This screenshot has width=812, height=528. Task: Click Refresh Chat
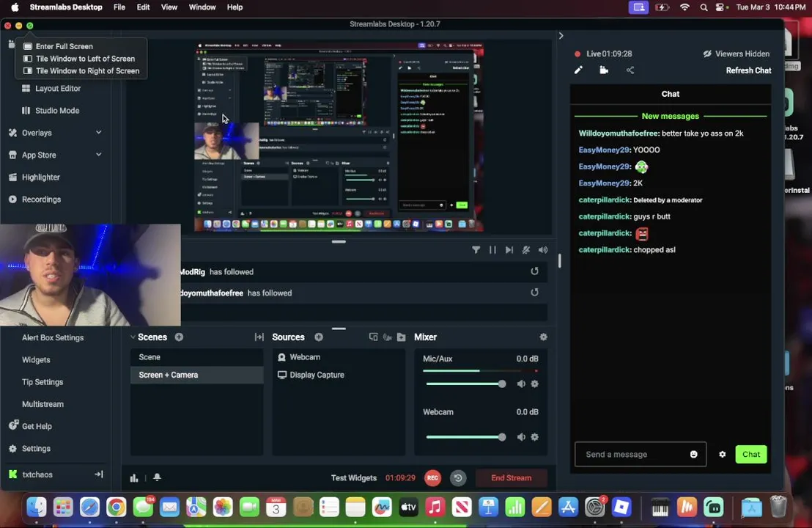[748, 70]
